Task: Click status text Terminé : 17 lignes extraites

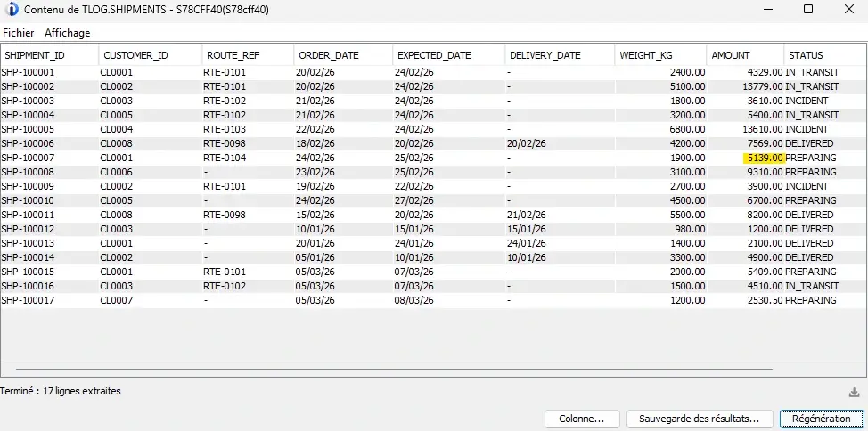Action: (61, 391)
